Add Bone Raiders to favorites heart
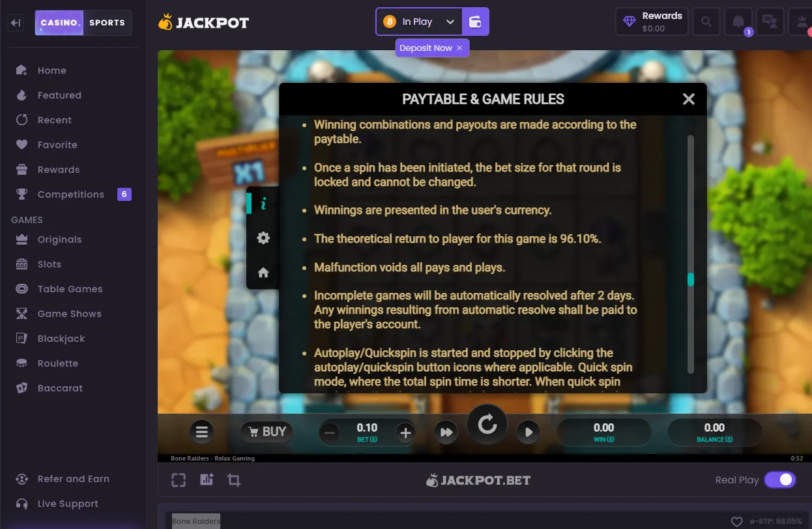 [x=737, y=522]
